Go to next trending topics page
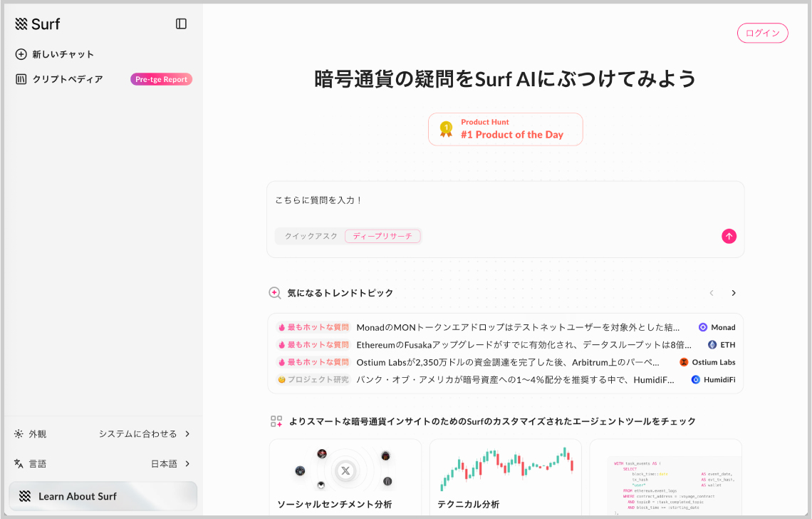The image size is (812, 519). (x=733, y=293)
